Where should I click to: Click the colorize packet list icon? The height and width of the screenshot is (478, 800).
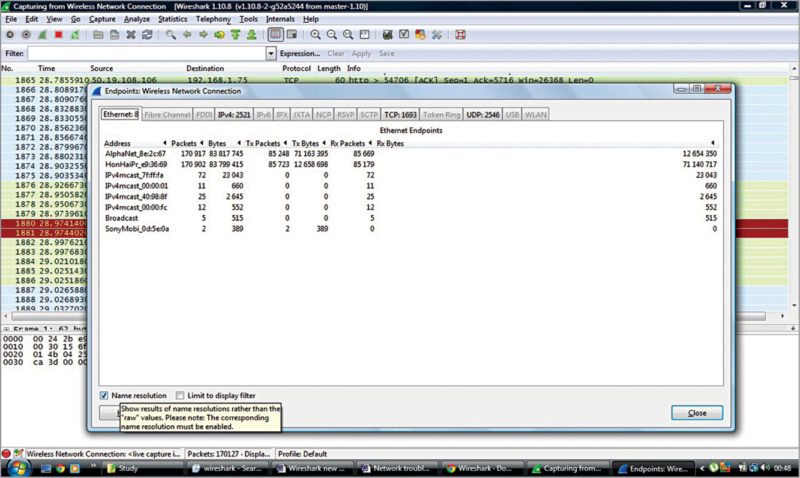(x=277, y=34)
